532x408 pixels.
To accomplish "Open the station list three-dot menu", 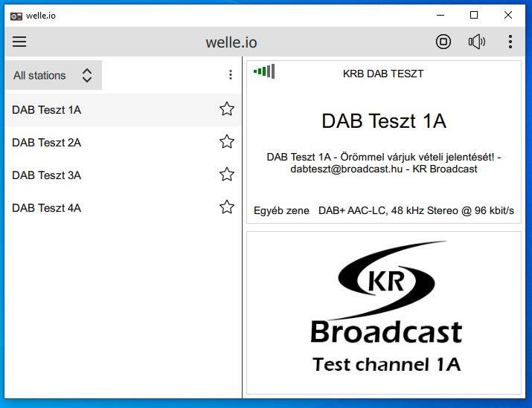I will 231,75.
